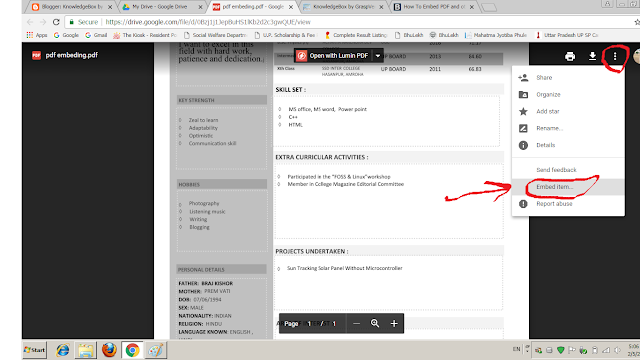Click the Secure padlock indicator
The height and width of the screenshot is (360, 640).
(83, 22)
